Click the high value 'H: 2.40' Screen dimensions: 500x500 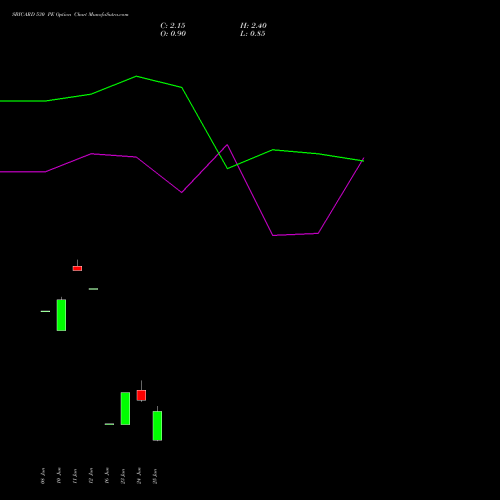coord(253,26)
